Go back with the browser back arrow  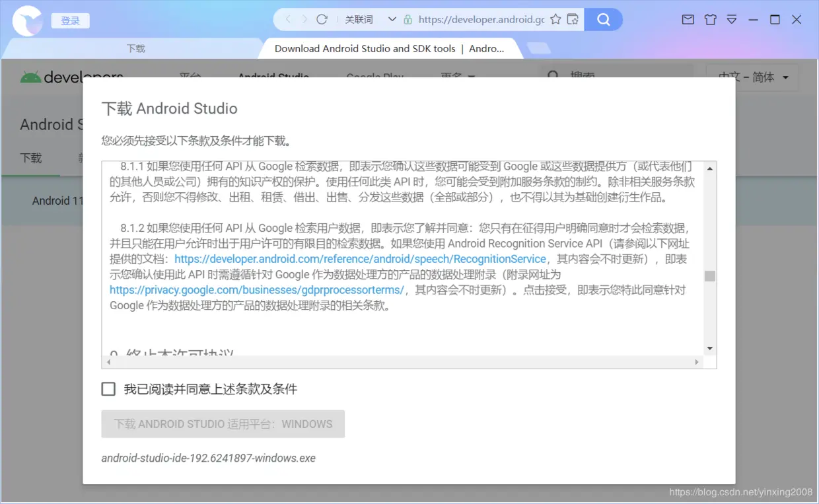[x=288, y=19]
